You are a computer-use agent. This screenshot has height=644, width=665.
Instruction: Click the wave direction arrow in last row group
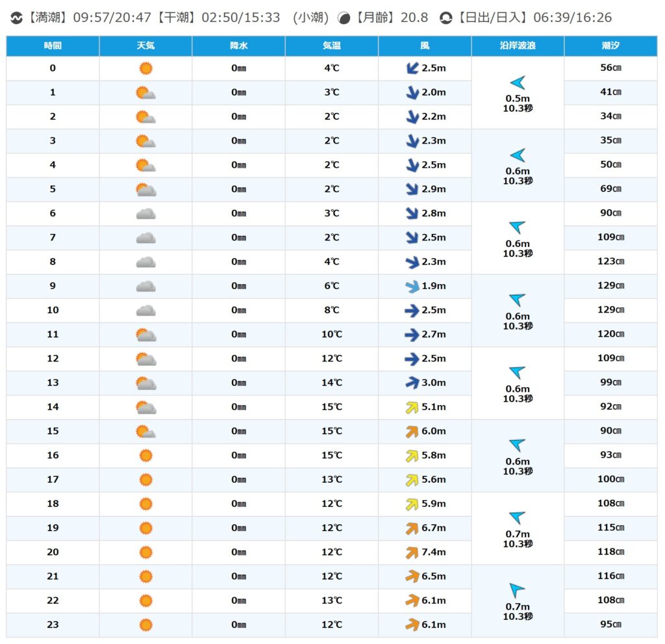point(518,591)
